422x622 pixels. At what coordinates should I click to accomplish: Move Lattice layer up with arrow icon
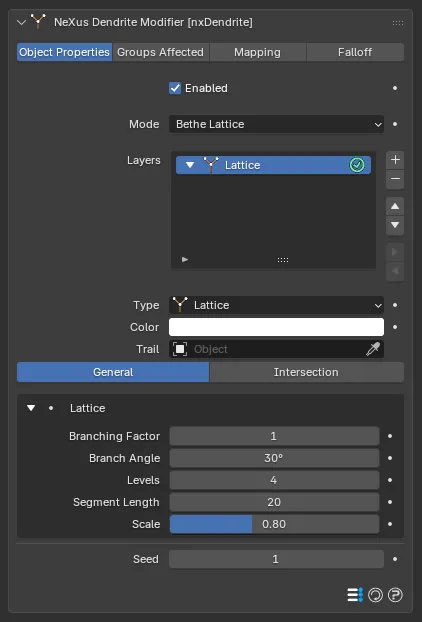tap(395, 206)
